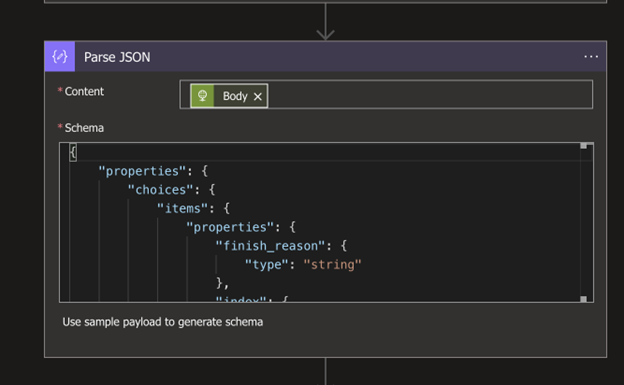The width and height of the screenshot is (624, 385).
Task: Click the "choices" key in schema
Action: click(161, 190)
